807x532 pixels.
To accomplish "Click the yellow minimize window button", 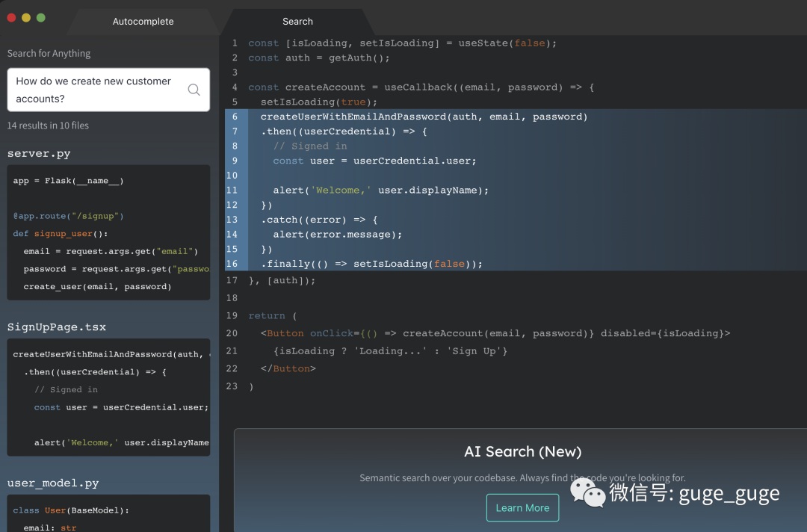I will click(x=26, y=18).
